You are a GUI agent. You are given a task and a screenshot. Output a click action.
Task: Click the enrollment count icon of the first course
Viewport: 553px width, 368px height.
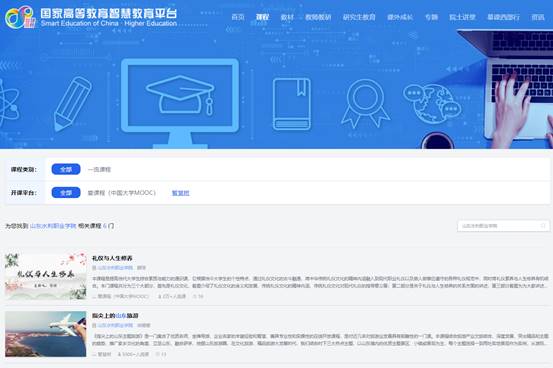160,296
